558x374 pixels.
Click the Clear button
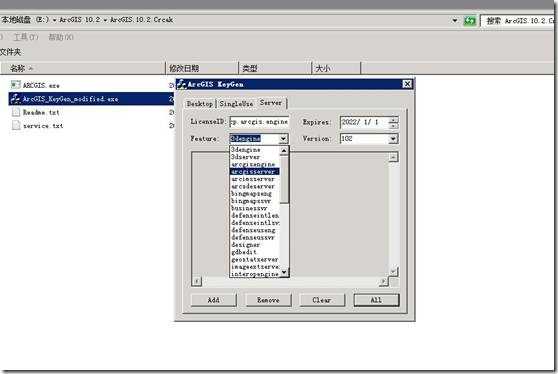click(x=322, y=300)
